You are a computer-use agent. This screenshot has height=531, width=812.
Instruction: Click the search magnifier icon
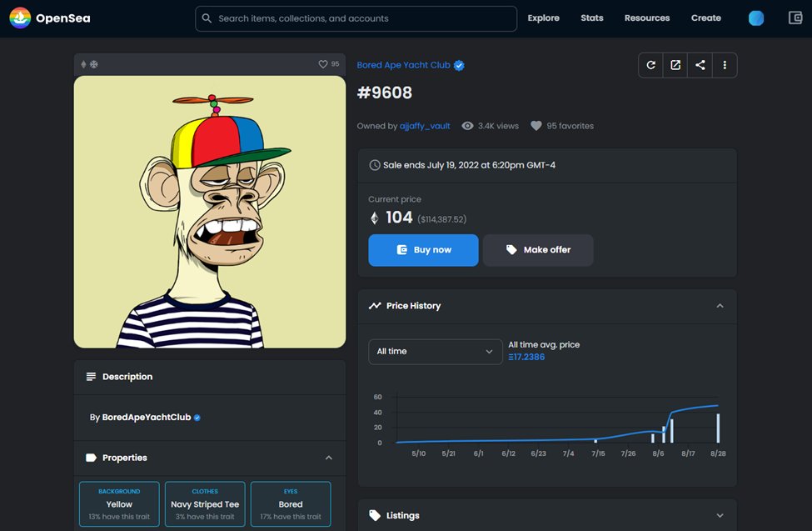(x=207, y=18)
